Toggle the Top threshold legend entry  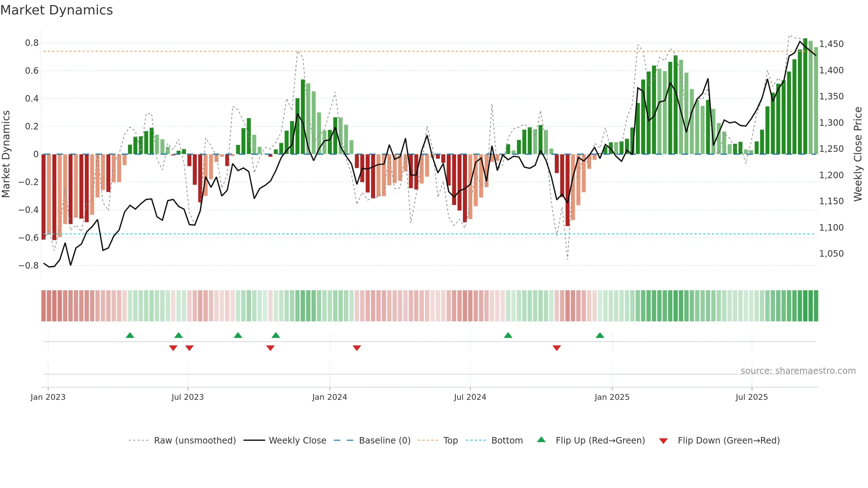pyautogui.click(x=438, y=440)
